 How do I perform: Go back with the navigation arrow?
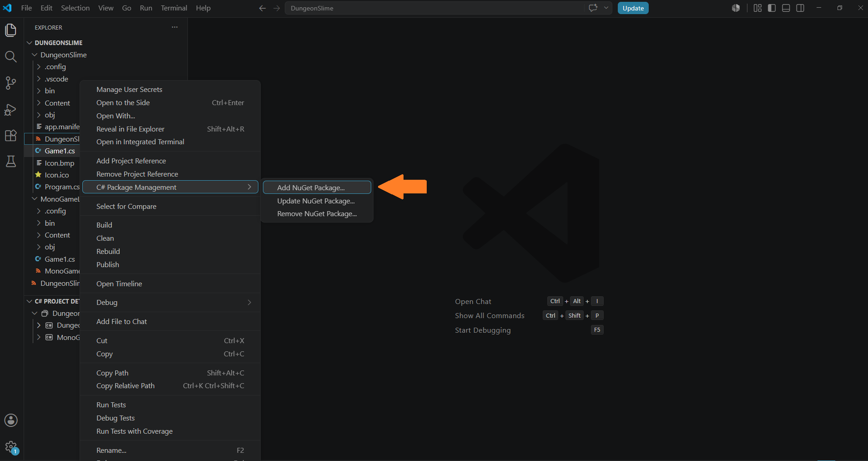(262, 8)
